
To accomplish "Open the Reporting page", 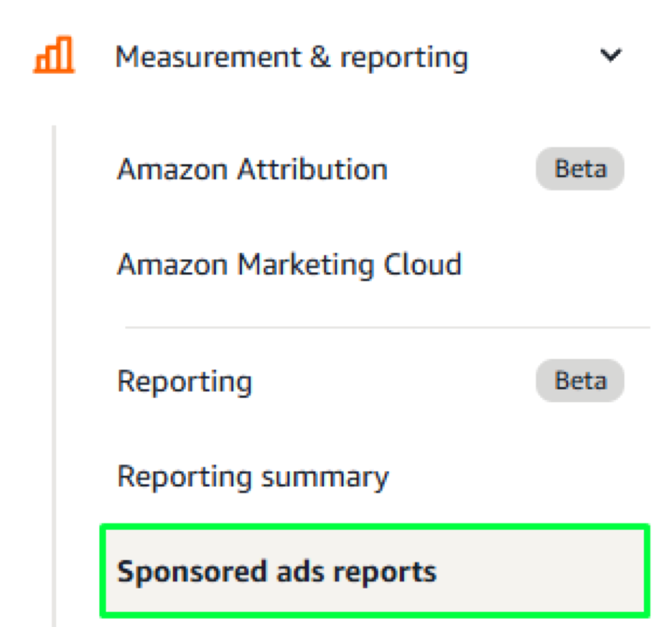I will [185, 382].
